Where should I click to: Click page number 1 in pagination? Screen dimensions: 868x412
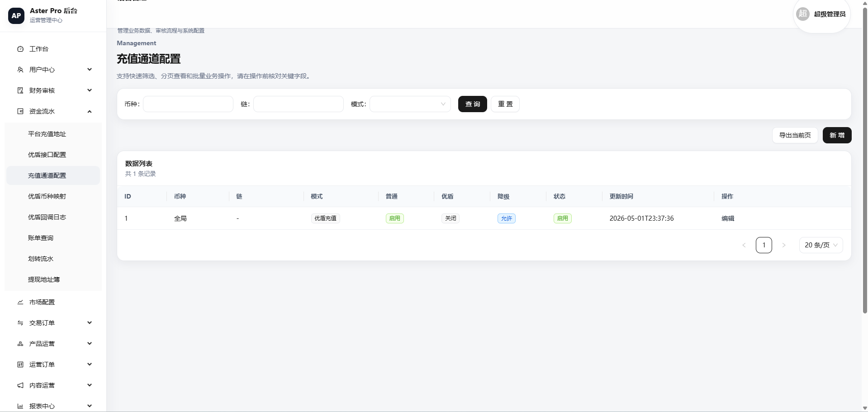[x=764, y=245]
